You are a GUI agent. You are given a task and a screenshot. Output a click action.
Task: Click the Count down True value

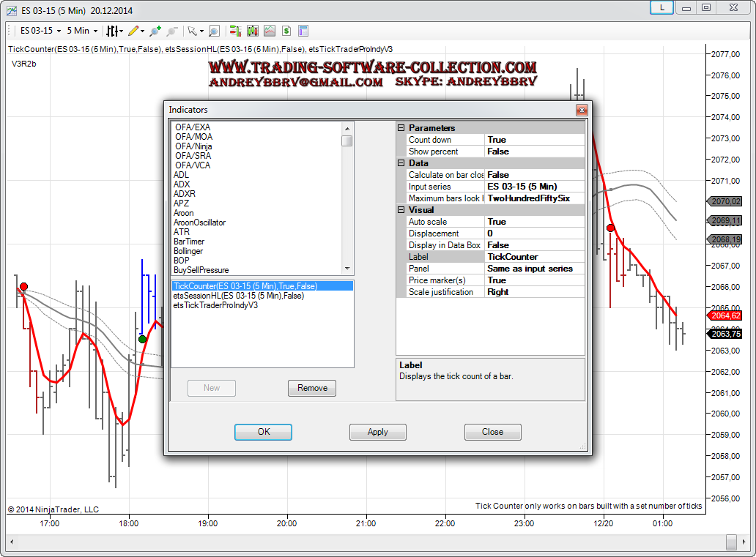tap(534, 140)
